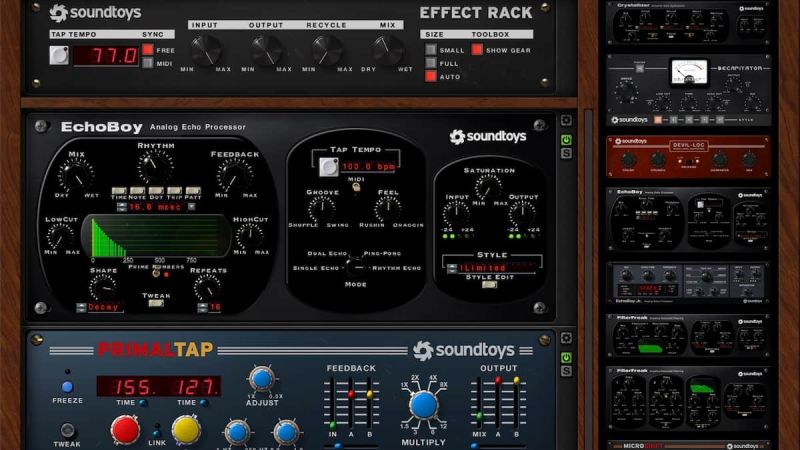Image resolution: width=800 pixels, height=450 pixels.
Task: Click stepper left of 16.0 msec
Action: pos(121,207)
